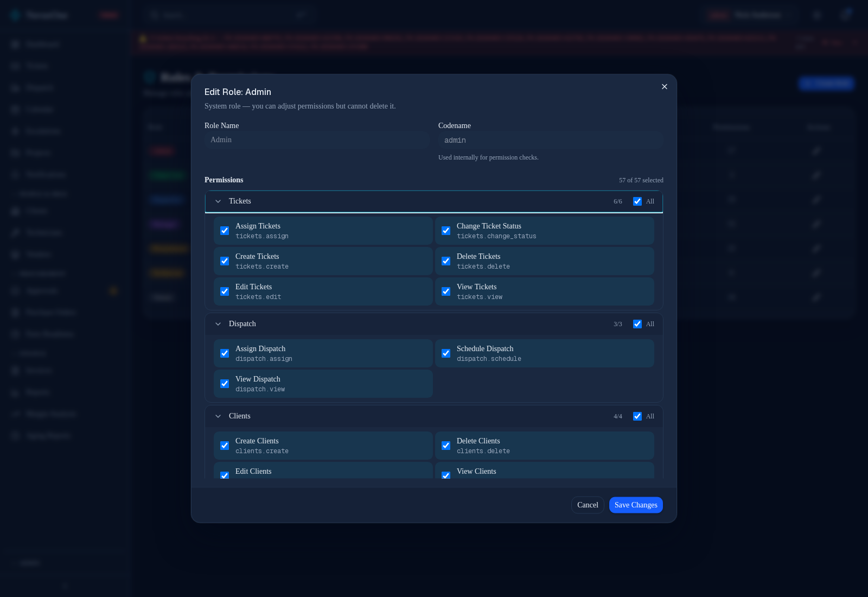The height and width of the screenshot is (597, 868).
Task: Toggle the Create Clients permission
Action: (225, 446)
